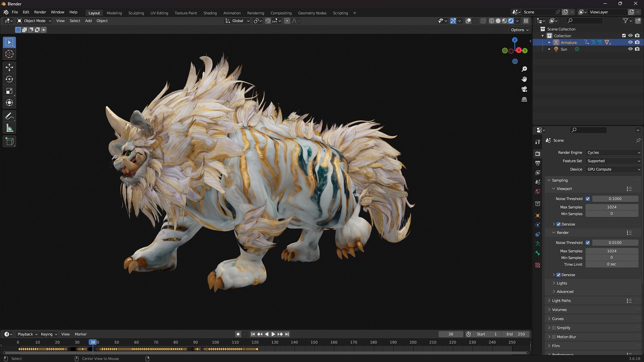
Task: Open the Physics properties tab
Action: coord(538,225)
